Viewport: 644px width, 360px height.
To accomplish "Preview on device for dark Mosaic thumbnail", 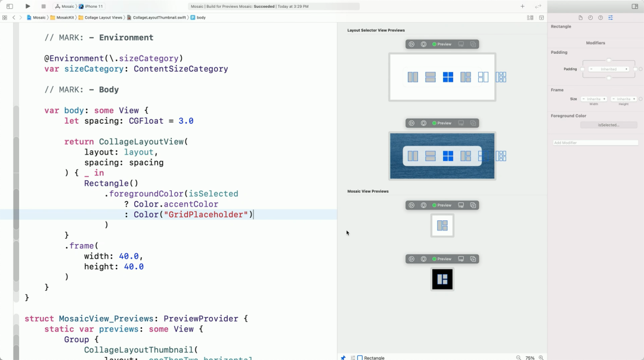I will [x=461, y=259].
